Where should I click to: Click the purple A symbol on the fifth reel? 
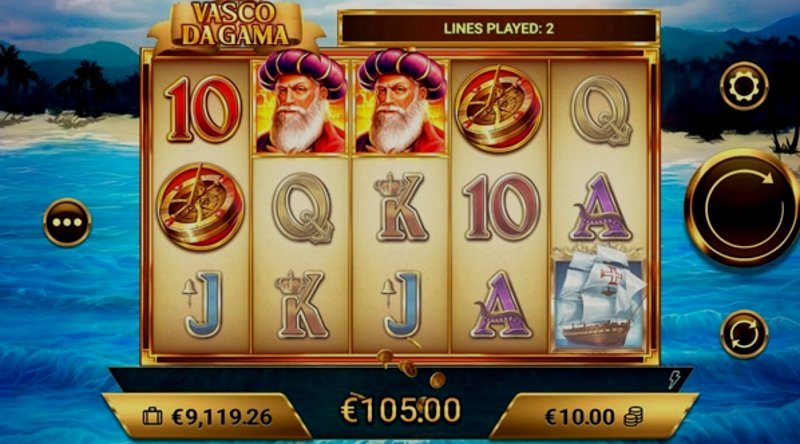(600, 207)
